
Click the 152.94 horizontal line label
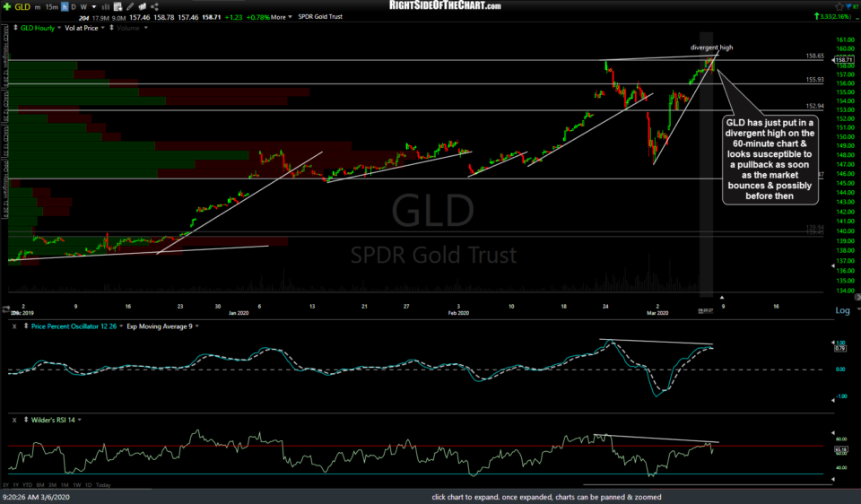pos(815,106)
